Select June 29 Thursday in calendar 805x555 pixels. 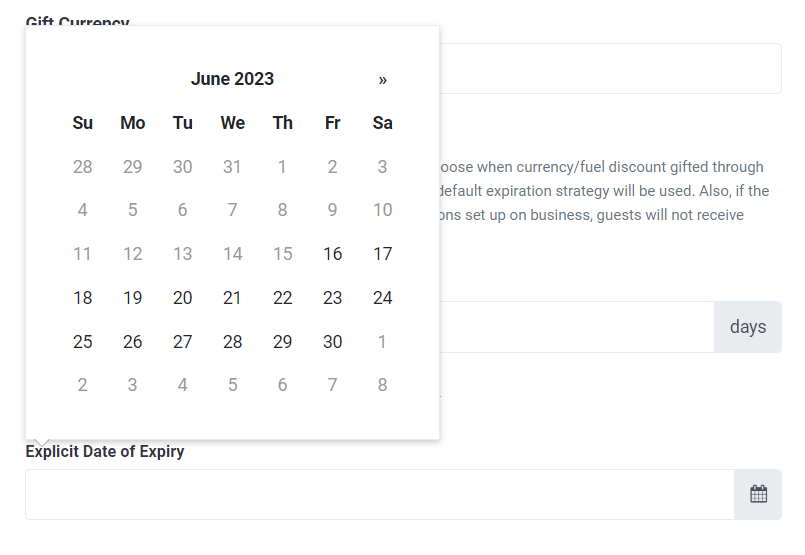[282, 341]
